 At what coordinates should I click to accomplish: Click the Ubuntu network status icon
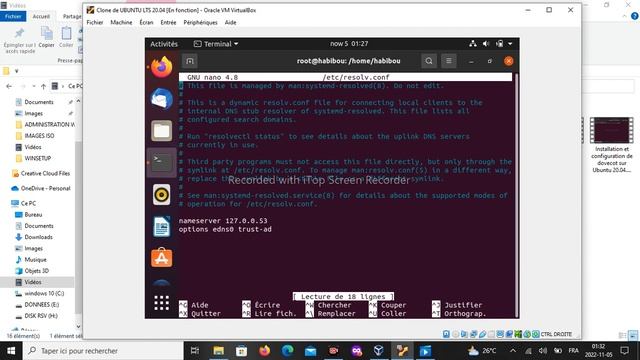473,44
